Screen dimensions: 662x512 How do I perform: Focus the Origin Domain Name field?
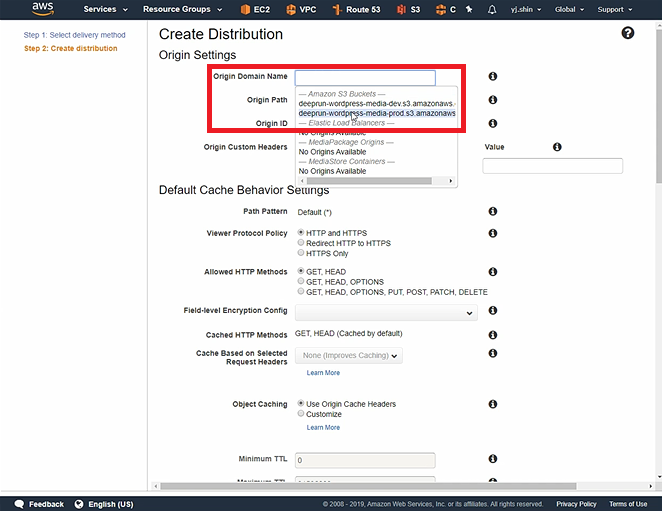click(x=365, y=78)
